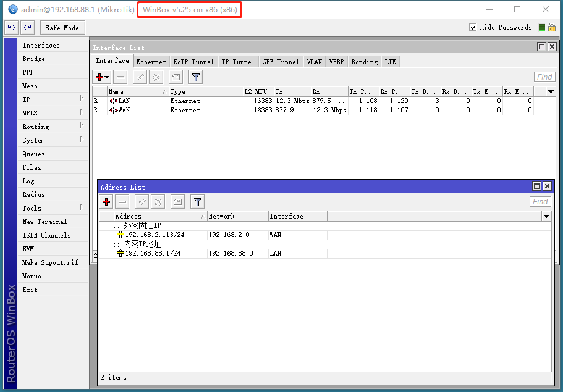Sort by the Name column header

[x=138, y=91]
